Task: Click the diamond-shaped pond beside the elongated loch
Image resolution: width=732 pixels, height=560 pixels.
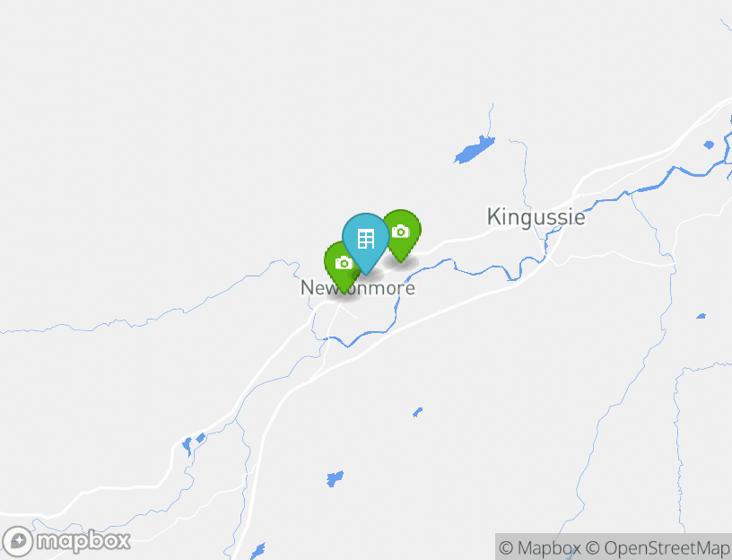Action: point(201,438)
